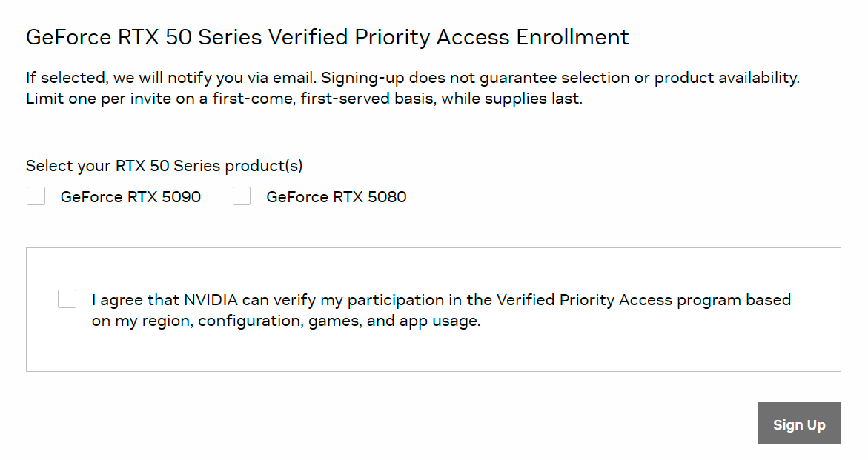The image size is (868, 460).
Task: Click the 'If selected, we will notify' sentence
Action: [x=170, y=78]
